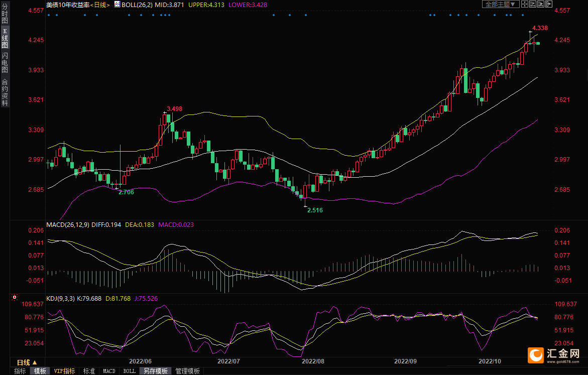
Task: Select the VIP指标 tab
Action: 65,371
